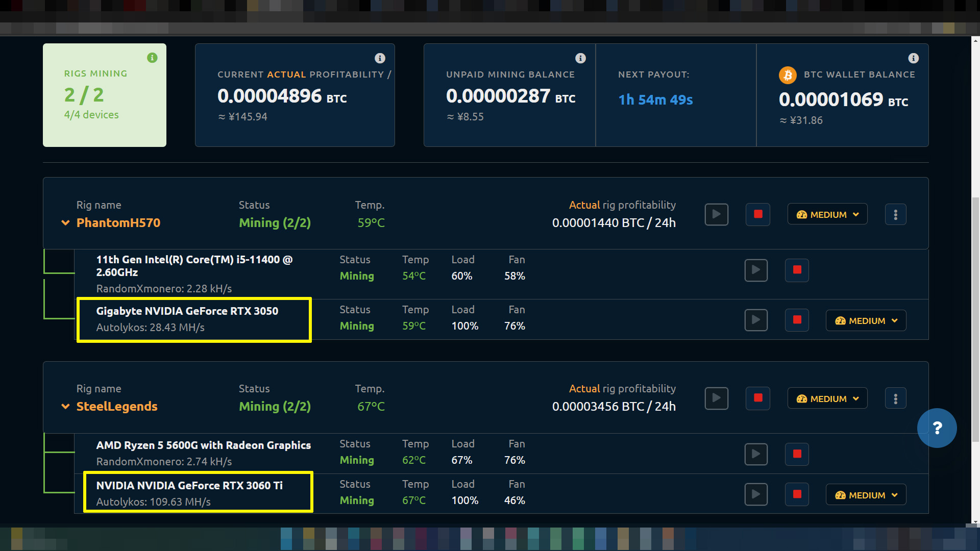Open MEDIUM power dropdown for PhantomH570 rig
This screenshot has width=980, height=551.
point(827,214)
